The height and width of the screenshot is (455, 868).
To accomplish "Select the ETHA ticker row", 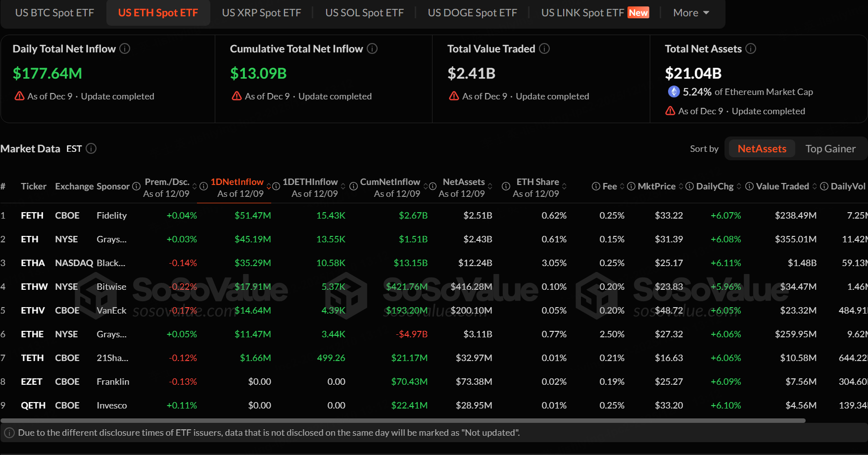I will pos(33,263).
